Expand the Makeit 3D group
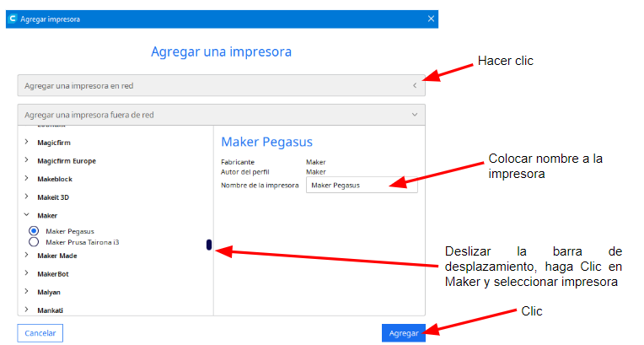This screenshot has height=345, width=644. pyautogui.click(x=27, y=197)
